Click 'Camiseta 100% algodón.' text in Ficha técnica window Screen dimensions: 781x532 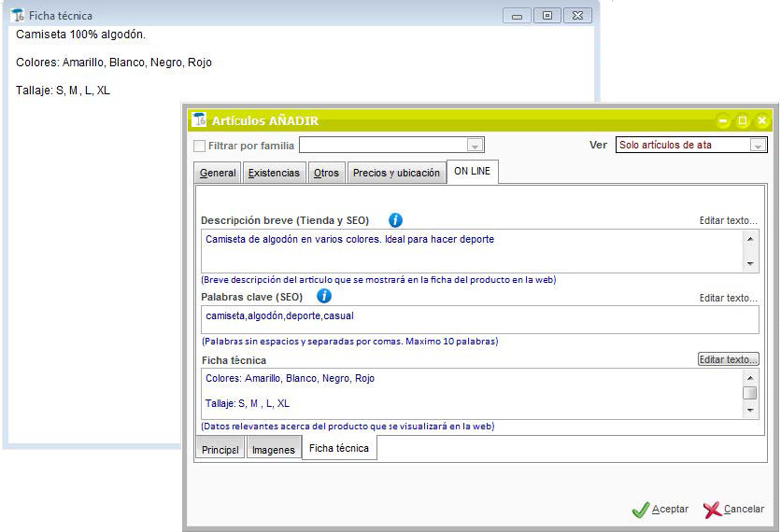(80, 35)
